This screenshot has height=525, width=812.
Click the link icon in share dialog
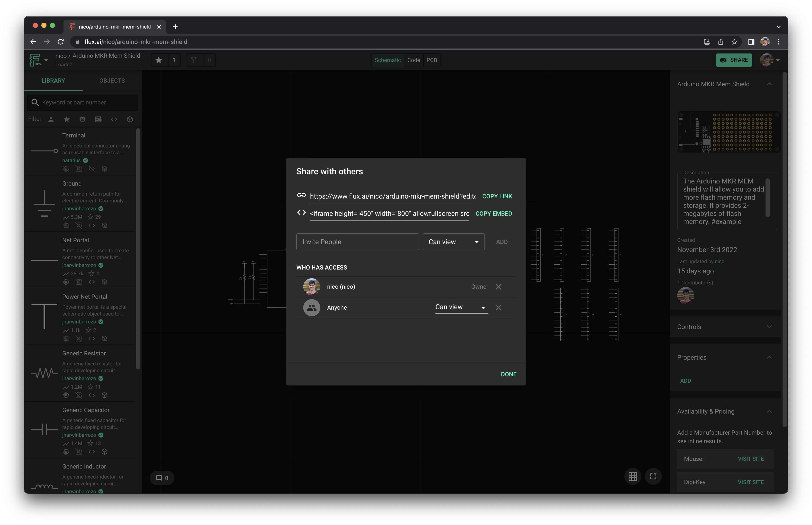[x=301, y=195]
